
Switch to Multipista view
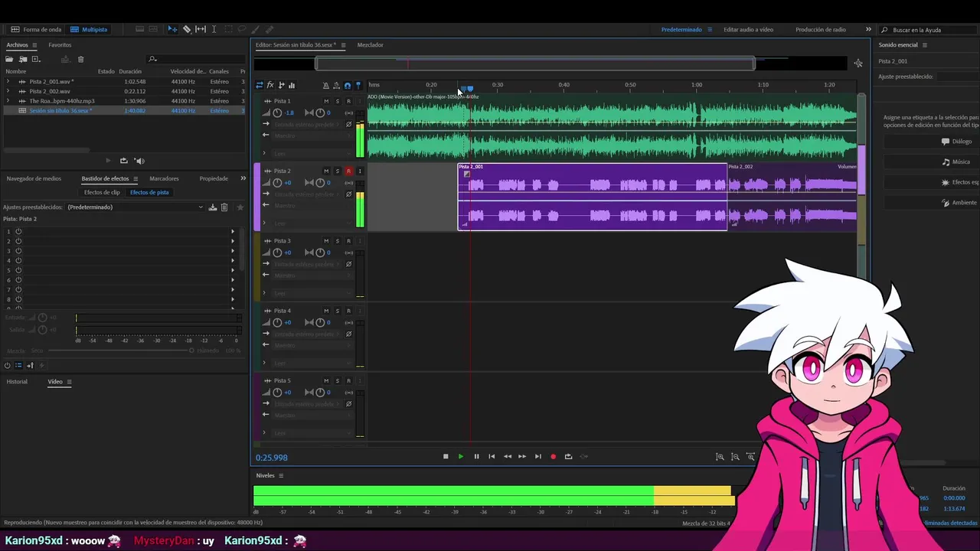coord(89,29)
